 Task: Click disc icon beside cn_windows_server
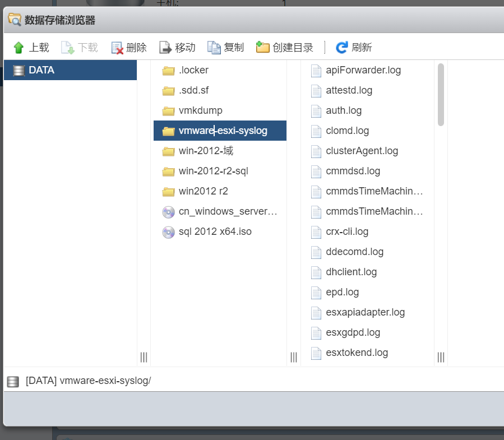tap(168, 212)
